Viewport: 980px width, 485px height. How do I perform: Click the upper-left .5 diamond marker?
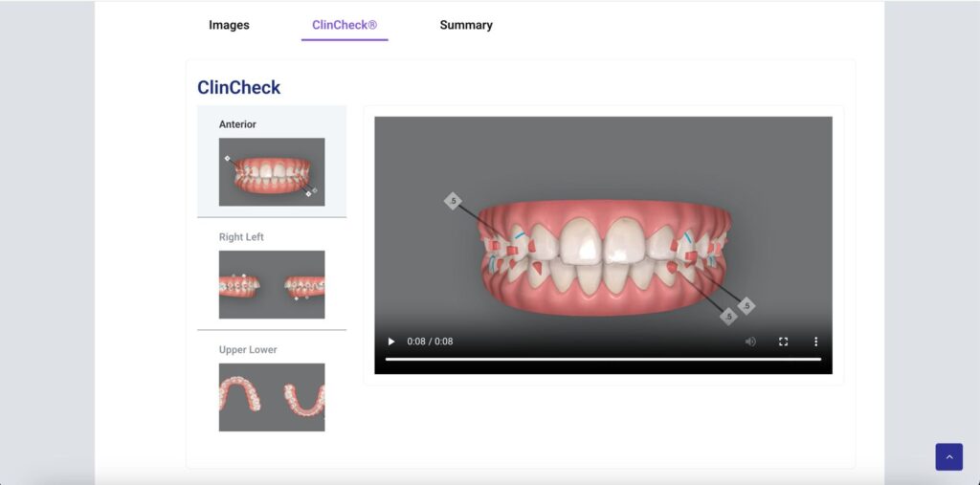453,201
